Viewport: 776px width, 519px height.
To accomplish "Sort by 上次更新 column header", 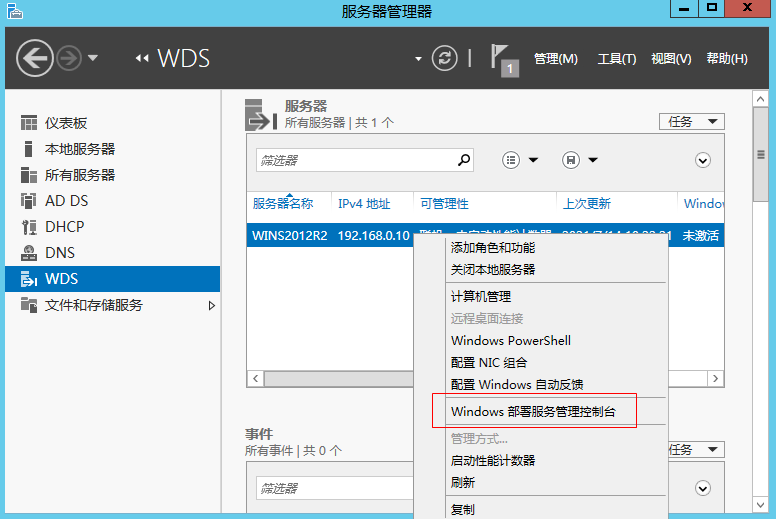I will (x=586, y=203).
